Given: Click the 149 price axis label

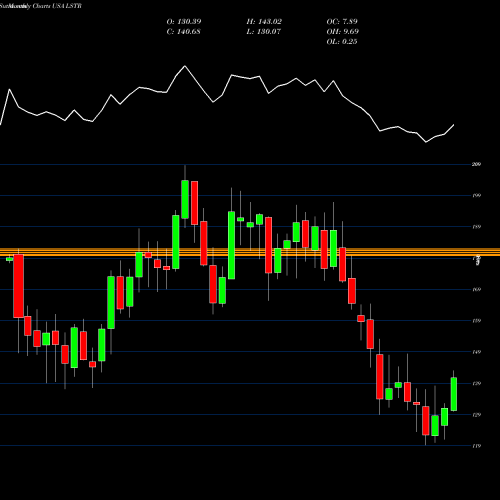Looking at the screenshot, I should click(477, 352).
